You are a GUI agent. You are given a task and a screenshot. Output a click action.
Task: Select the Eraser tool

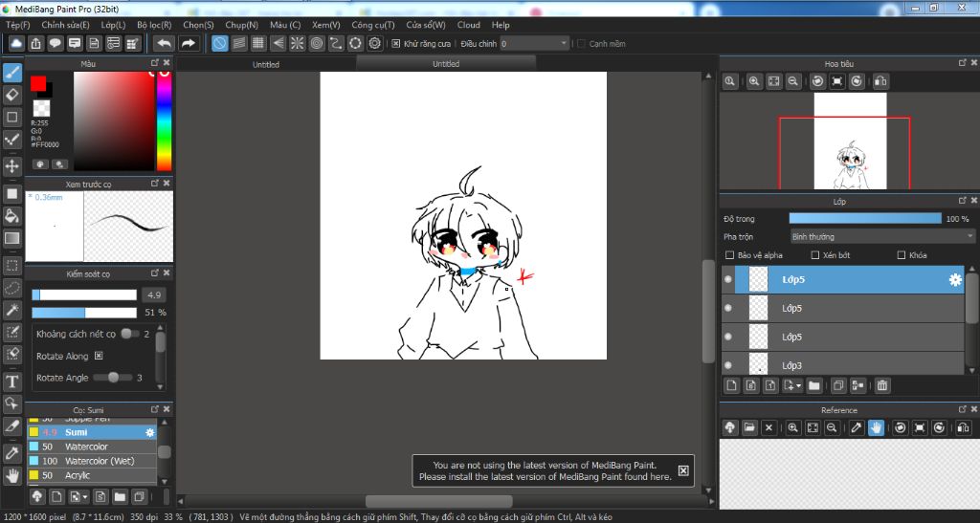(x=11, y=95)
